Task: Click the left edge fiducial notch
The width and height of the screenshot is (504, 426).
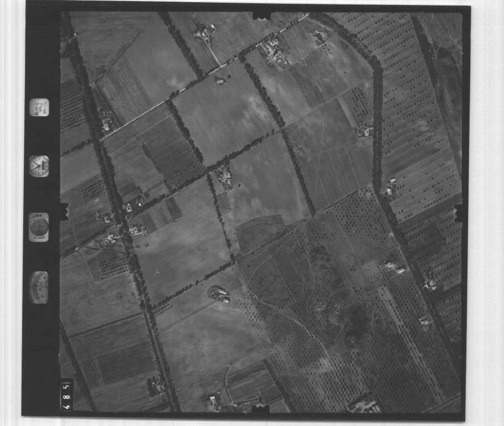Action: 64,211
